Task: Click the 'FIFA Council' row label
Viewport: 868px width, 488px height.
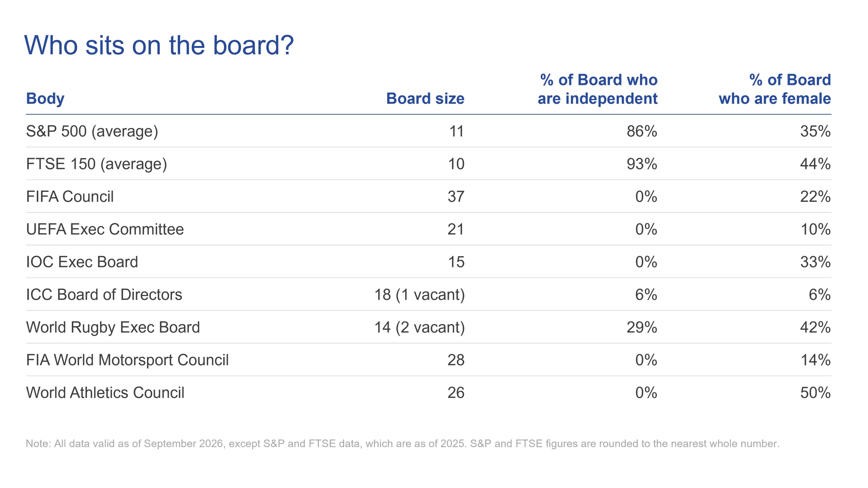Action: (x=70, y=197)
